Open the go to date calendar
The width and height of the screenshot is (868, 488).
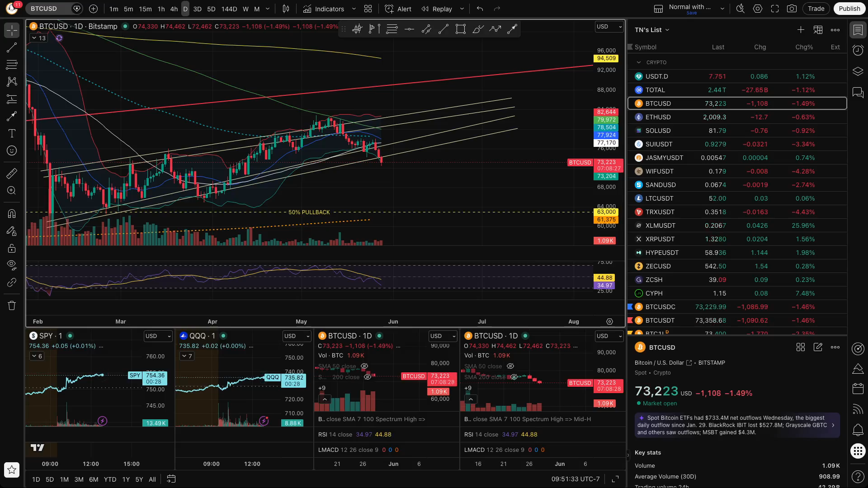click(171, 479)
